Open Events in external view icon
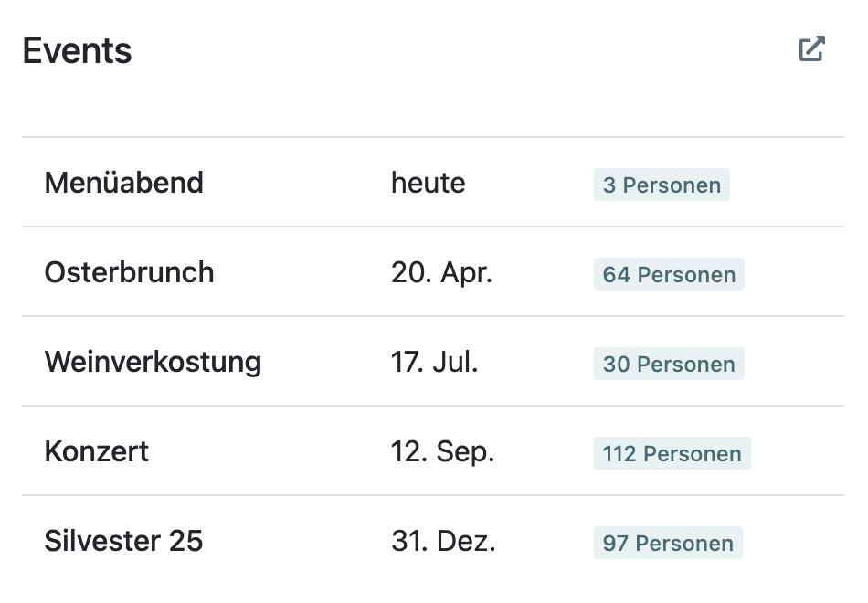This screenshot has height=603, width=868. (x=812, y=48)
